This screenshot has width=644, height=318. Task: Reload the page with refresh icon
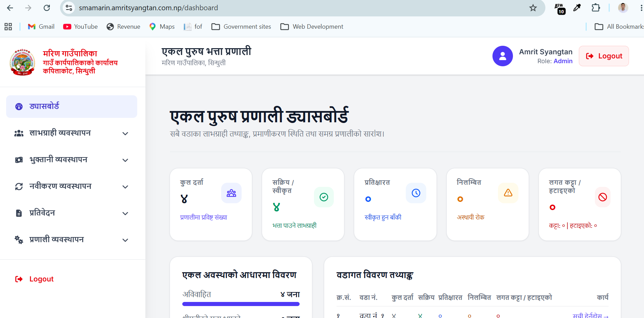coord(47,8)
